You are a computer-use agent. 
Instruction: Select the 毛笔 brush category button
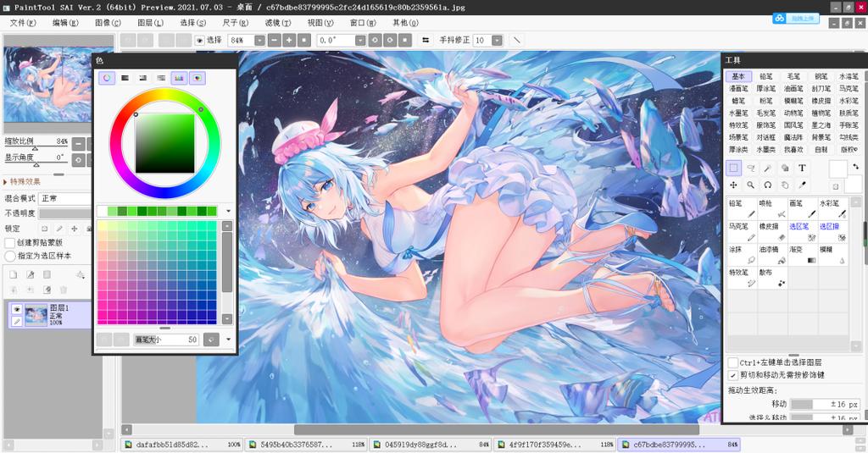[x=793, y=76]
